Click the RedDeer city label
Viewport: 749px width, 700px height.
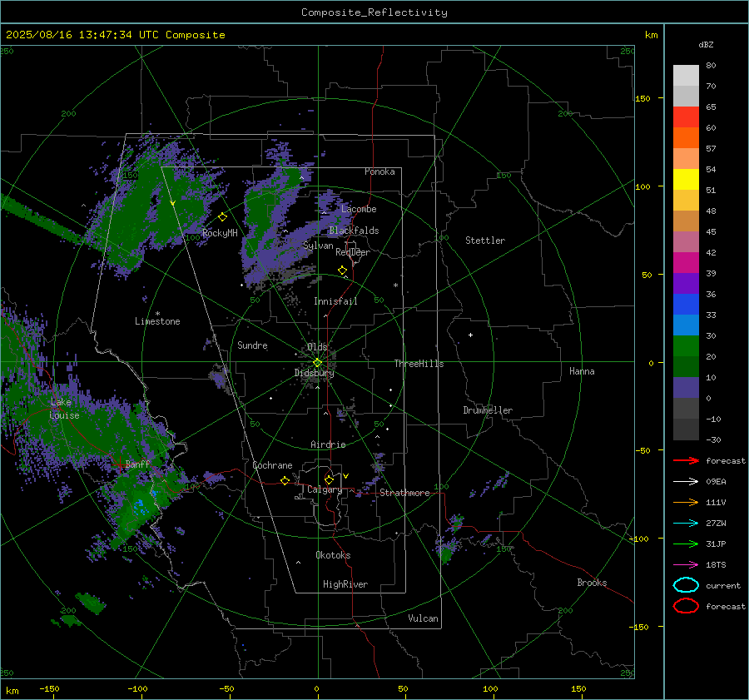[x=353, y=252]
